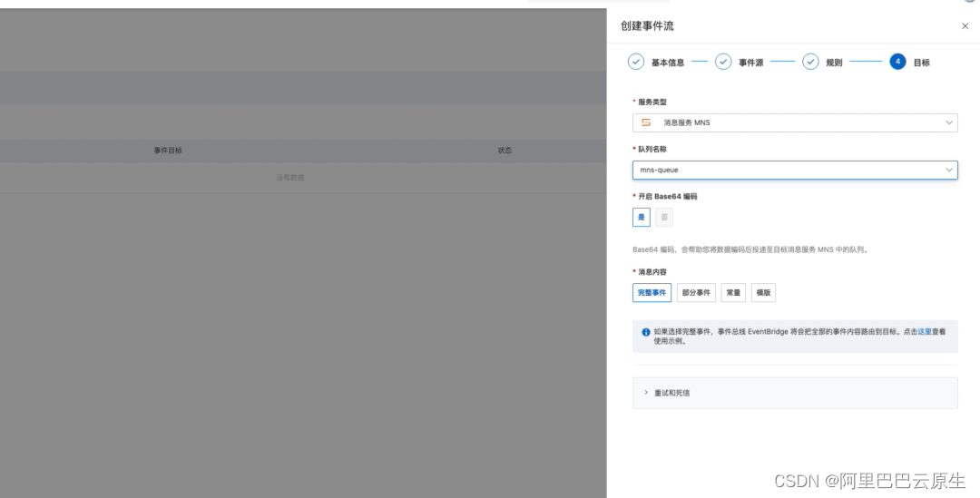The height and width of the screenshot is (498, 980).
Task: Click the MNS service icon
Action: click(x=646, y=122)
